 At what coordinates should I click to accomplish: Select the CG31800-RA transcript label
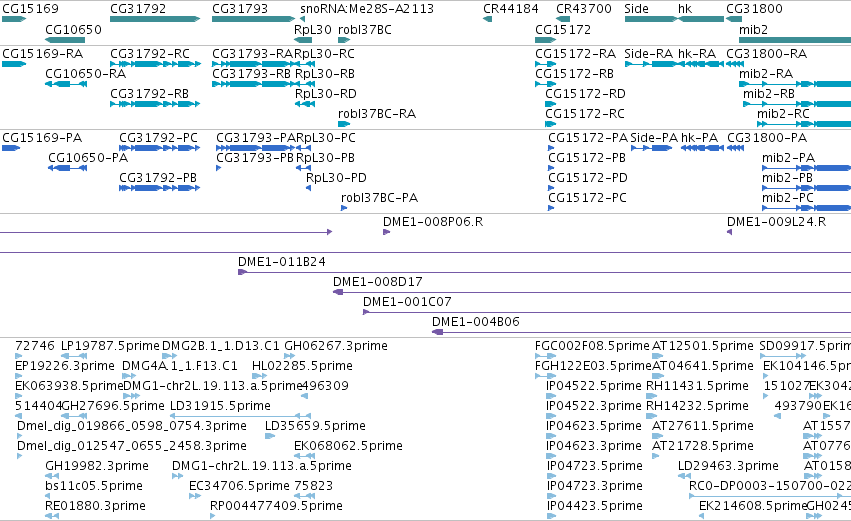(x=766, y=54)
